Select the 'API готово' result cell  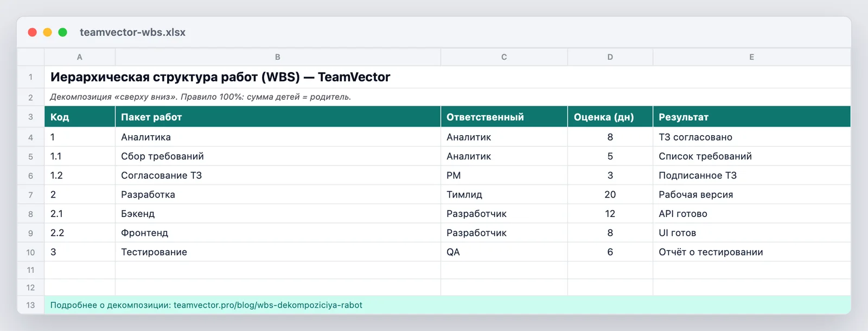tap(752, 213)
